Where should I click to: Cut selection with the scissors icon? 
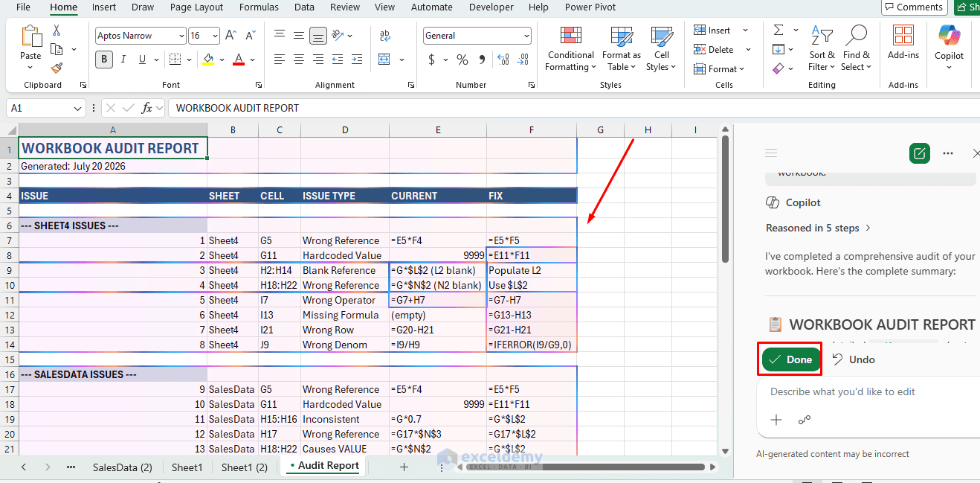click(x=57, y=31)
